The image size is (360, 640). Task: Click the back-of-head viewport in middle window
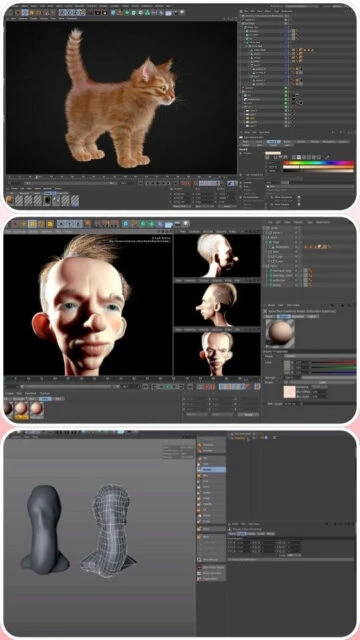pos(217,256)
